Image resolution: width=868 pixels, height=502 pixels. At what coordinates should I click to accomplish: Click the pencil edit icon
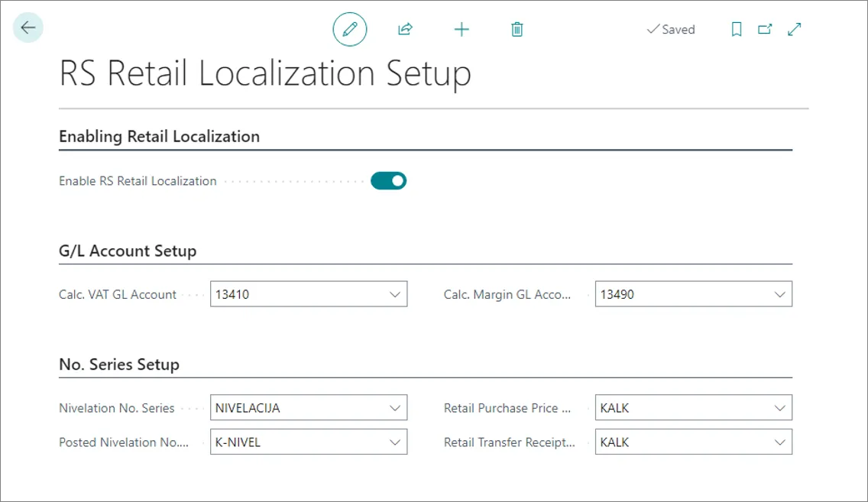(349, 29)
